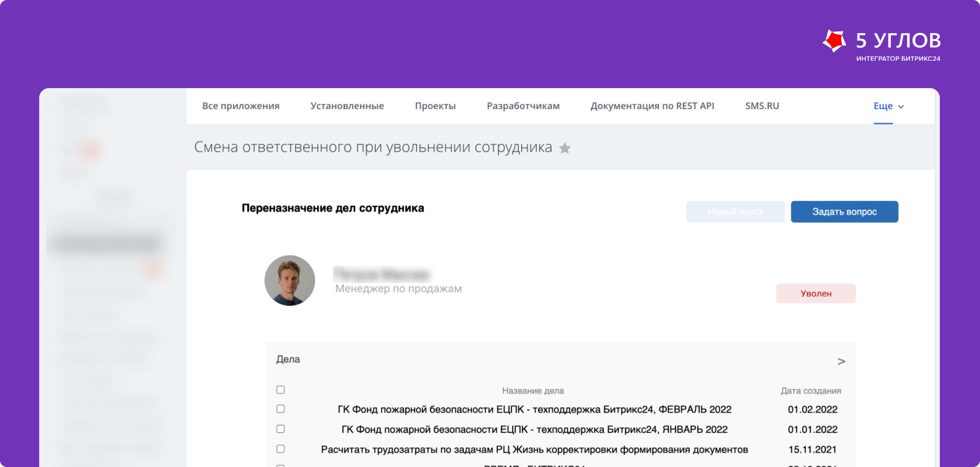Click the date 01.02.2022
980x467 pixels.
(x=812, y=409)
